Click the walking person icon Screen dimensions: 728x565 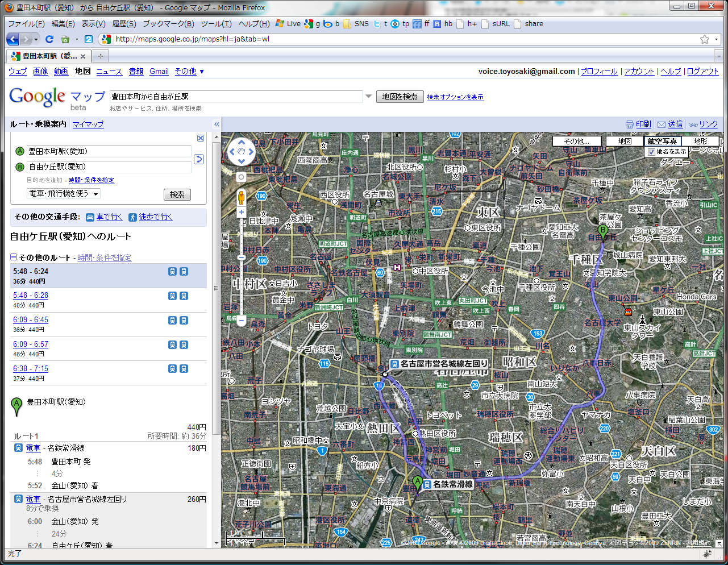pyautogui.click(x=132, y=217)
